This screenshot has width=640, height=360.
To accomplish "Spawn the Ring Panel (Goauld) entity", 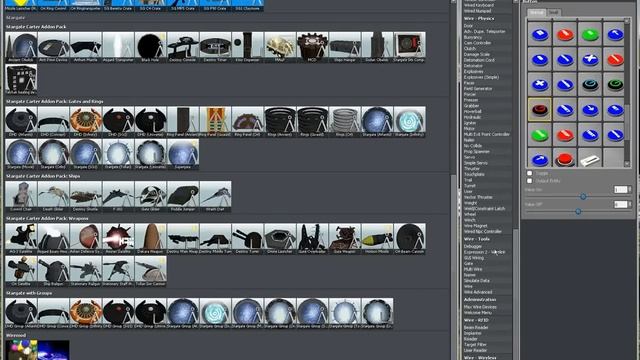I will tap(216, 122).
